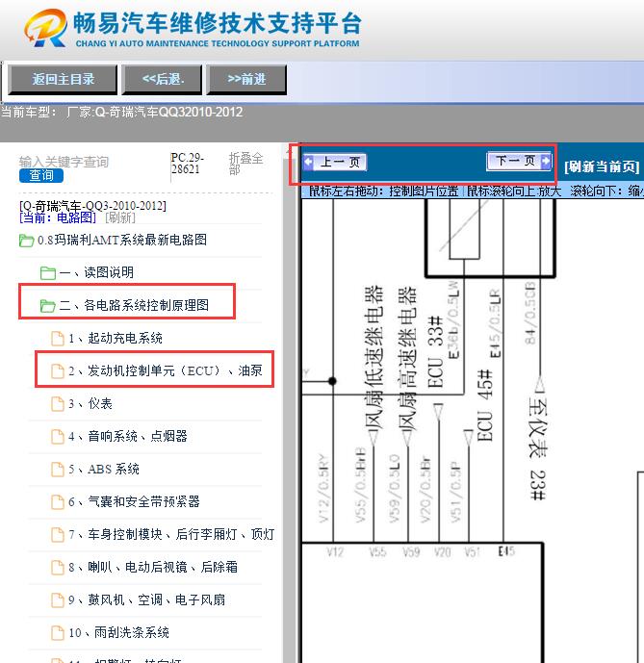Click the page icon beside 8、喇叭
The image size is (644, 663).
pyautogui.click(x=58, y=568)
